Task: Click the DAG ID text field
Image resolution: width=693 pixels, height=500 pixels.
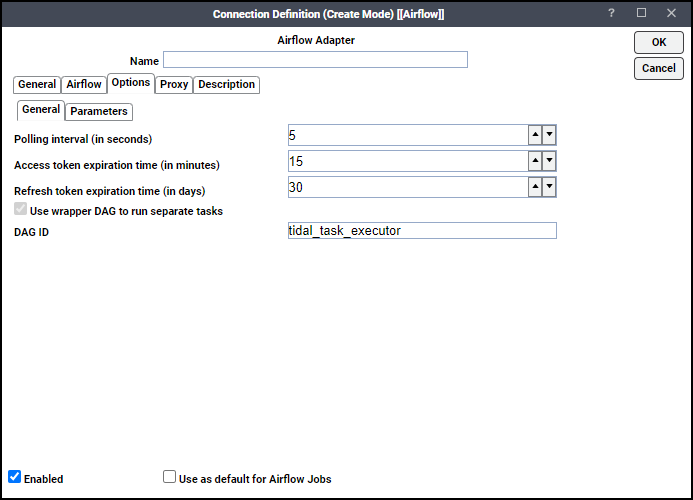Action: [422, 231]
